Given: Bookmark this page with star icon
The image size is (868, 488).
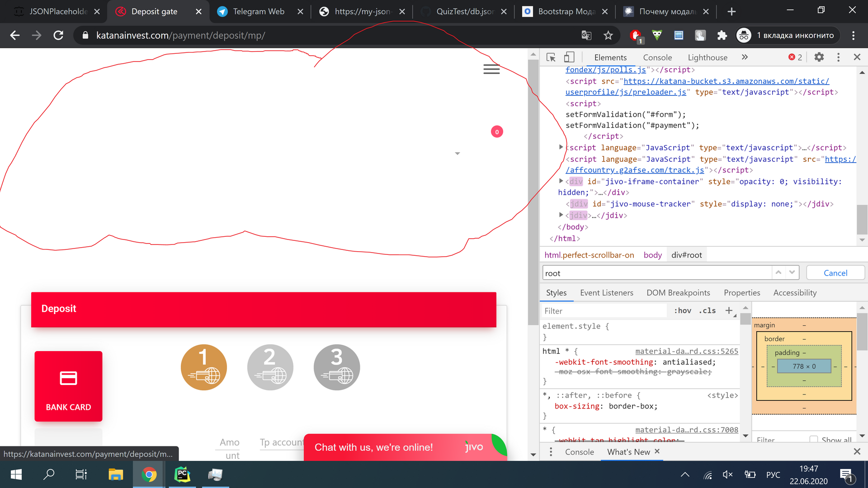Looking at the screenshot, I should coord(608,35).
